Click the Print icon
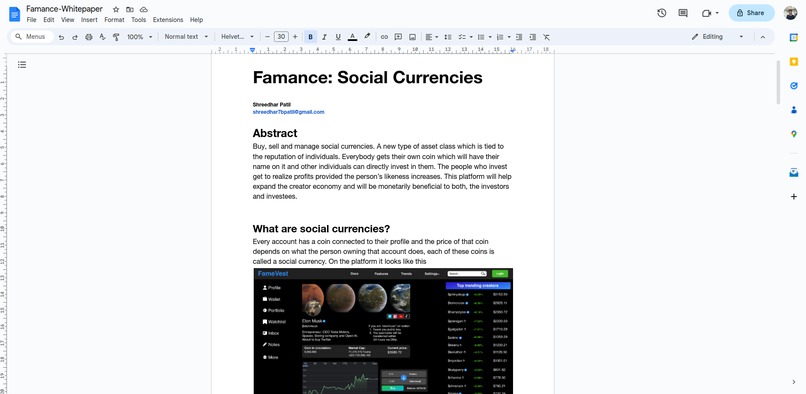The image size is (806, 394). coord(89,37)
